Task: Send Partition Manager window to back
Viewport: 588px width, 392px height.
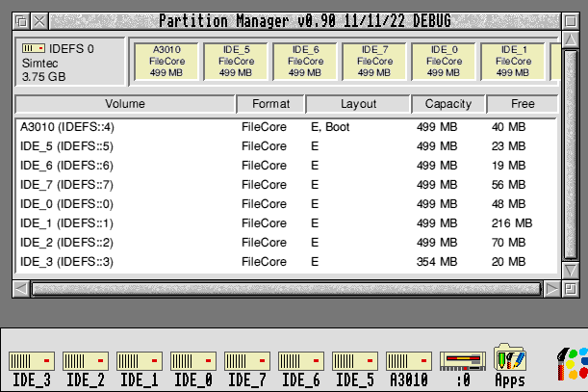Action: (21, 21)
